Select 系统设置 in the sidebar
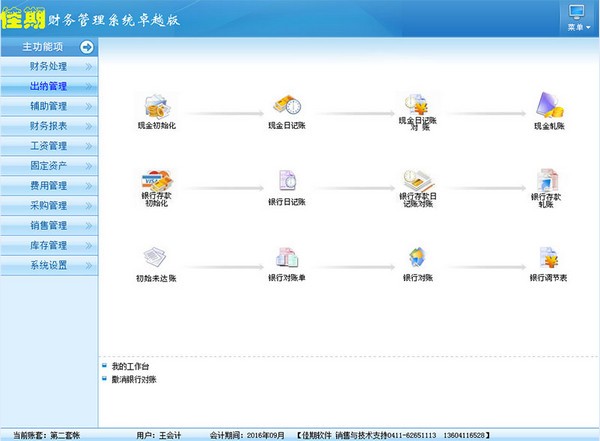The width and height of the screenshot is (600, 441). (x=49, y=266)
